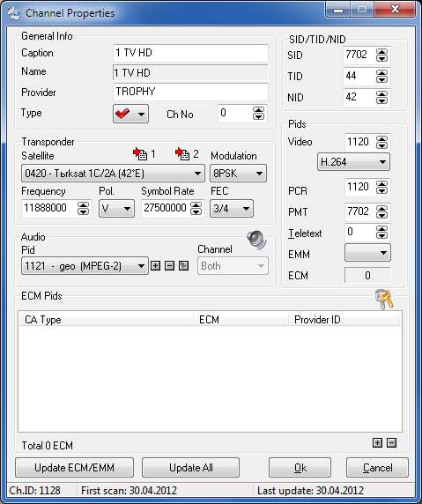Remove the audio Pid with the minus icon
The height and width of the screenshot is (504, 422).
point(170,266)
